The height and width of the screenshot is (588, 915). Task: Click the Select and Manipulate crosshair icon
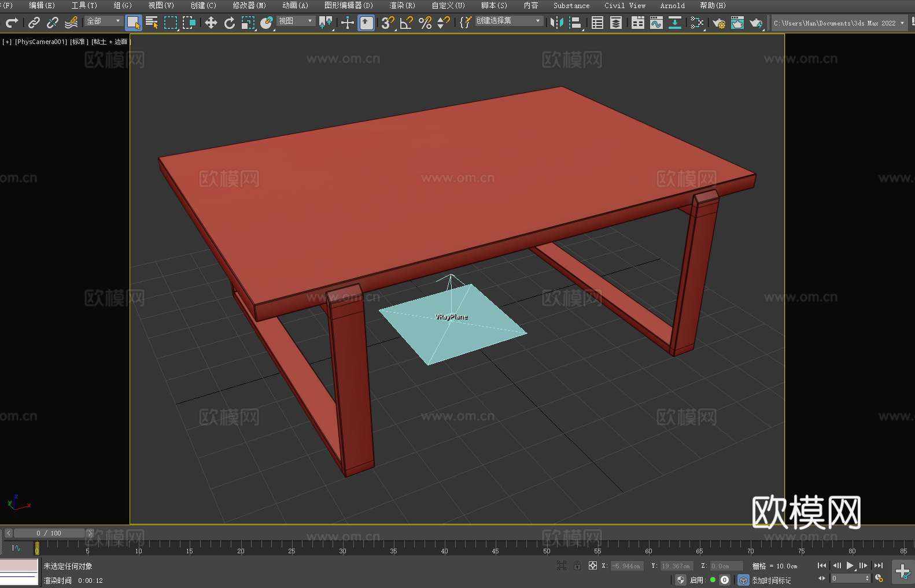(348, 23)
